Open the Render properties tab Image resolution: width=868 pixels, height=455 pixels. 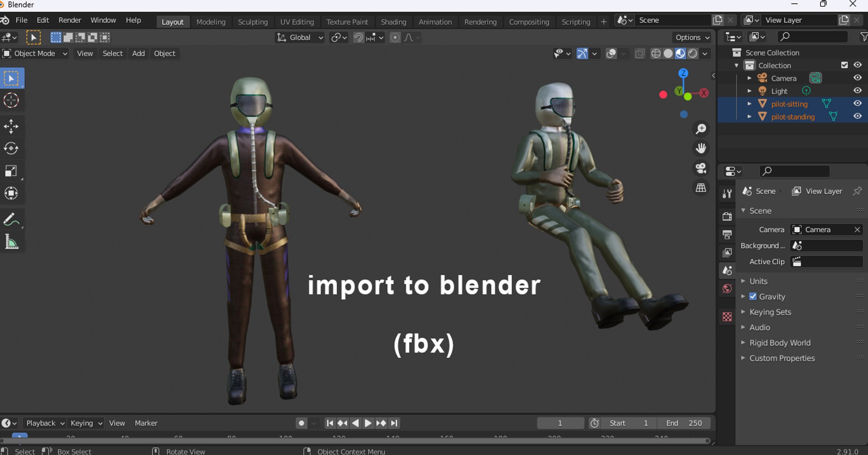[727, 216]
